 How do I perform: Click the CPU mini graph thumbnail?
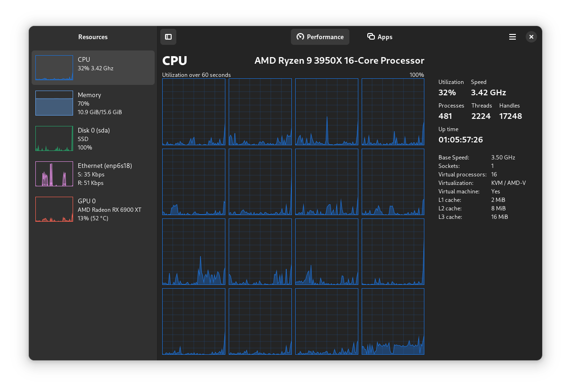point(54,68)
